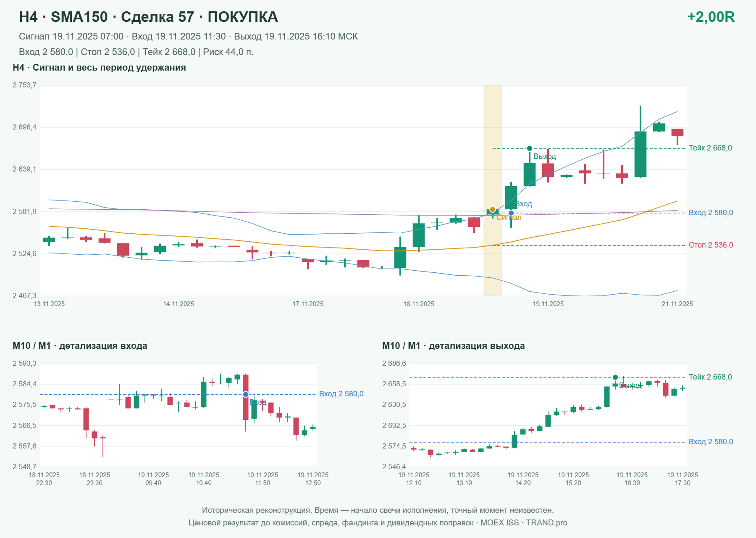
Task: Click the '17.11.2025' date axis label
Action: (x=308, y=304)
